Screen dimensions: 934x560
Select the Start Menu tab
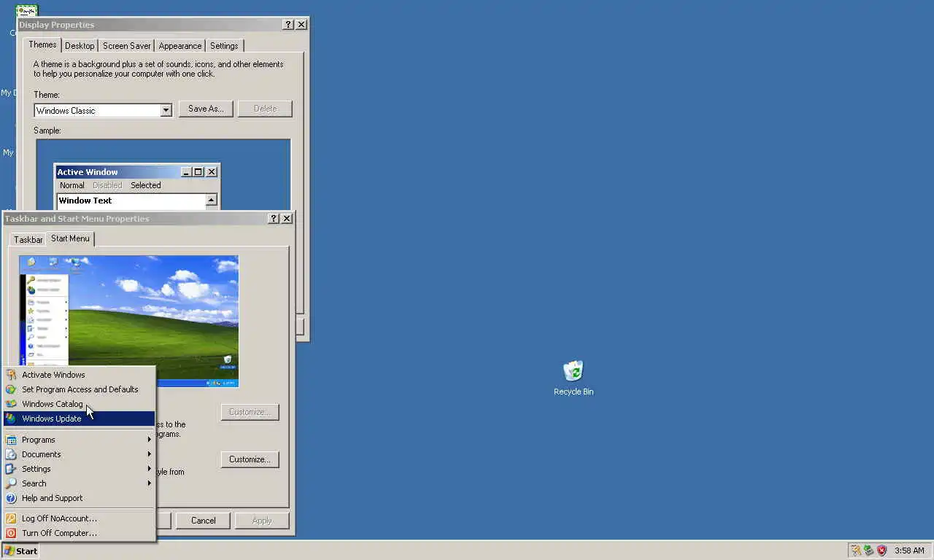click(x=70, y=238)
